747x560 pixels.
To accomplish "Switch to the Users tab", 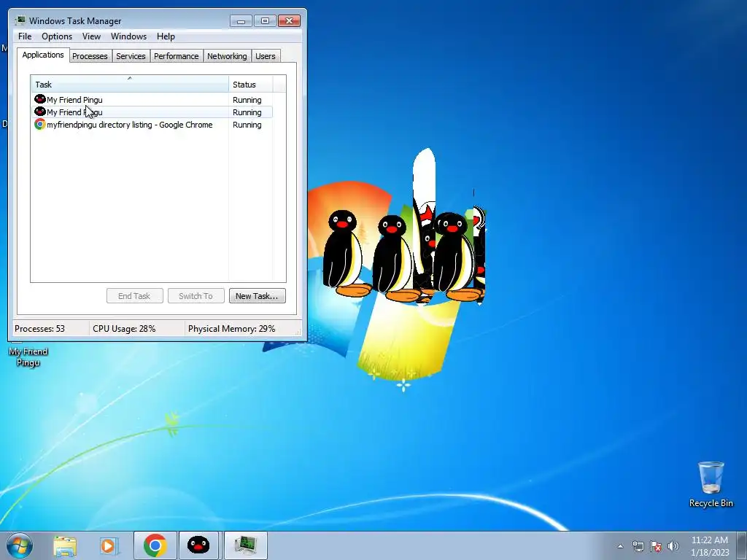I will click(x=266, y=56).
